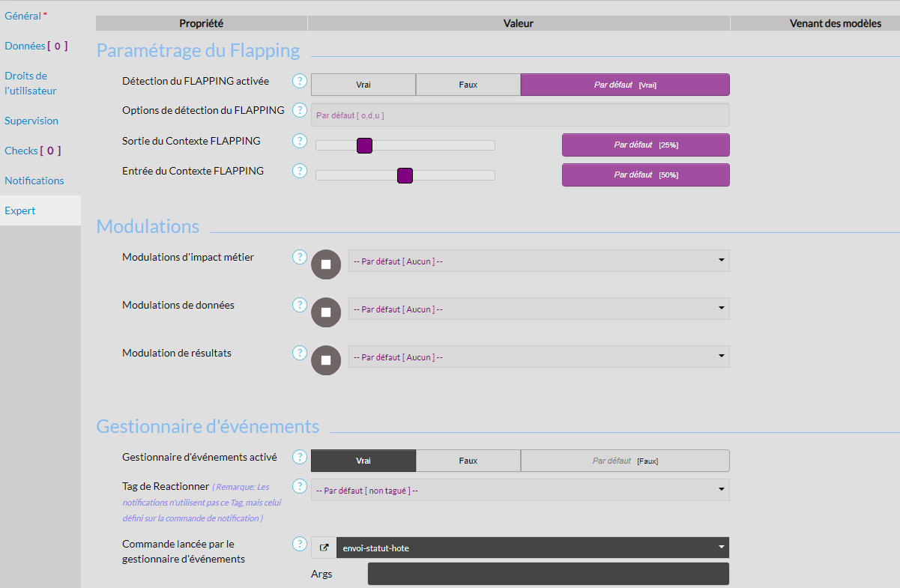Show help for Tag de Reactionner
This screenshot has width=900, height=588.
coord(300,486)
